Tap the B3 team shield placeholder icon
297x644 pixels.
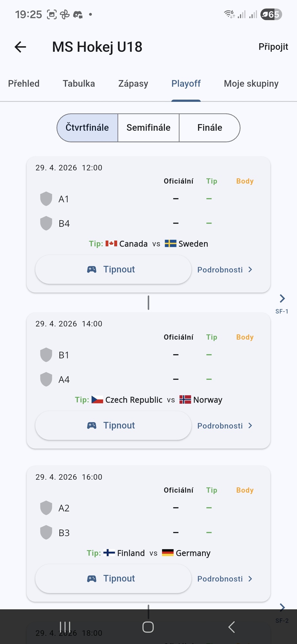(46, 533)
